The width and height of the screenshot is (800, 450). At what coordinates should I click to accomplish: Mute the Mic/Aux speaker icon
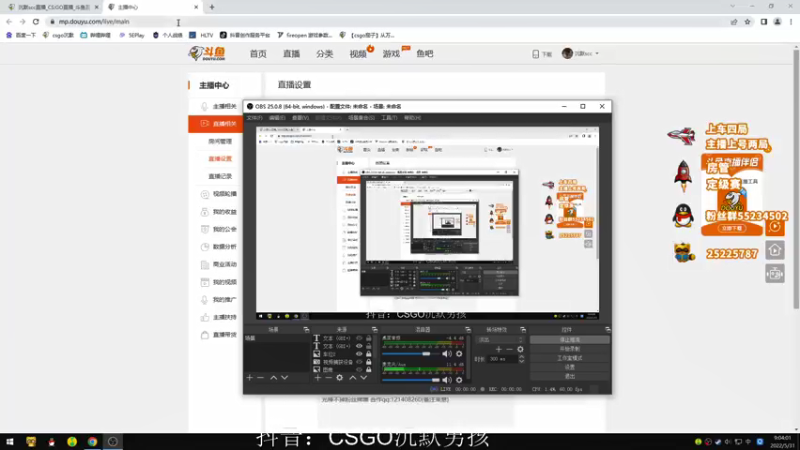click(447, 380)
